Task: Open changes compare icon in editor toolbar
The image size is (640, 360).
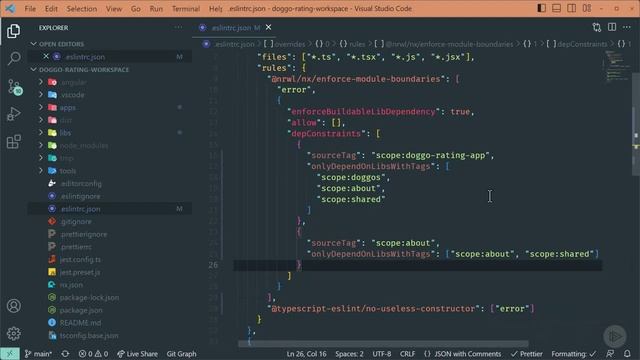Action: point(597,27)
